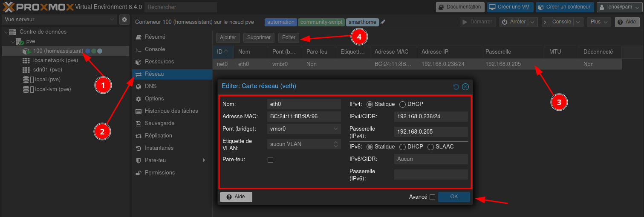Screen dimensions: 644x217
Task: Click the IPv4/CIDR address field
Action: 430,117
